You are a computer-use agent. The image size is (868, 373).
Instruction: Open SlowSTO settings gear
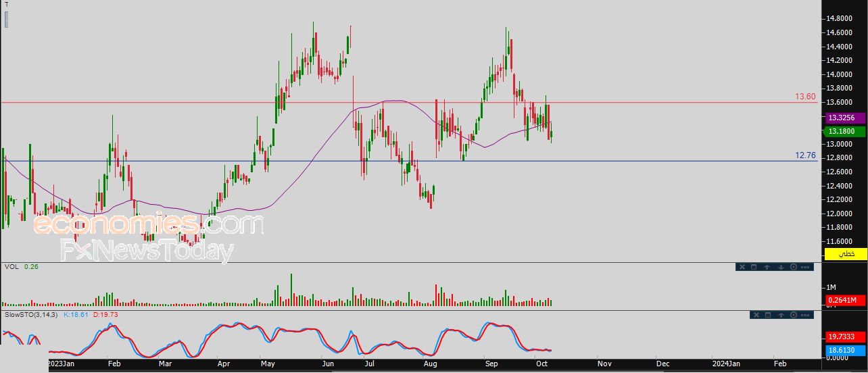coord(794,315)
